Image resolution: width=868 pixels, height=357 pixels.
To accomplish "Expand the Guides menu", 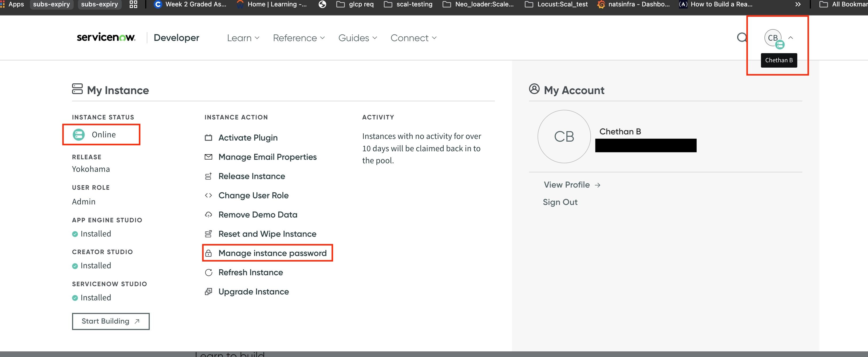I will [357, 38].
